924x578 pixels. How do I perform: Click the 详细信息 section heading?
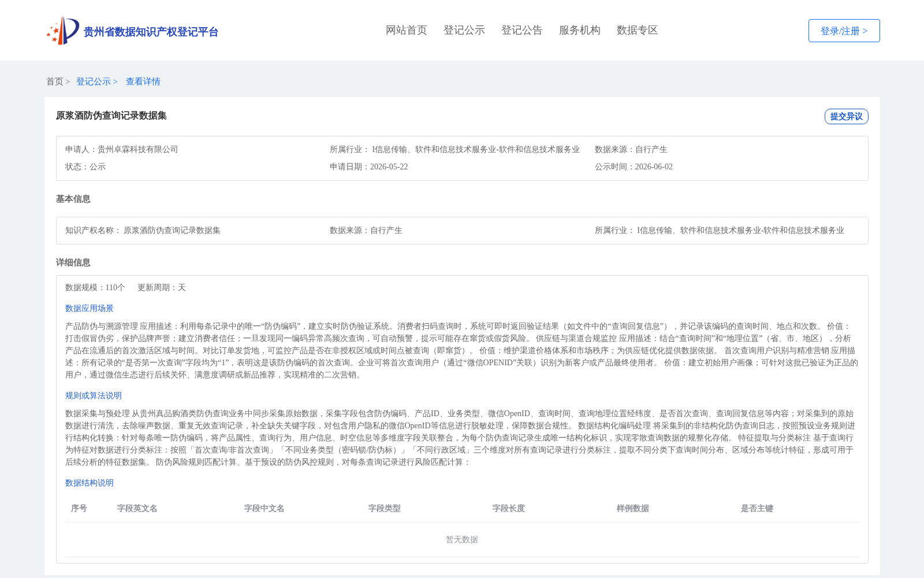(x=73, y=262)
